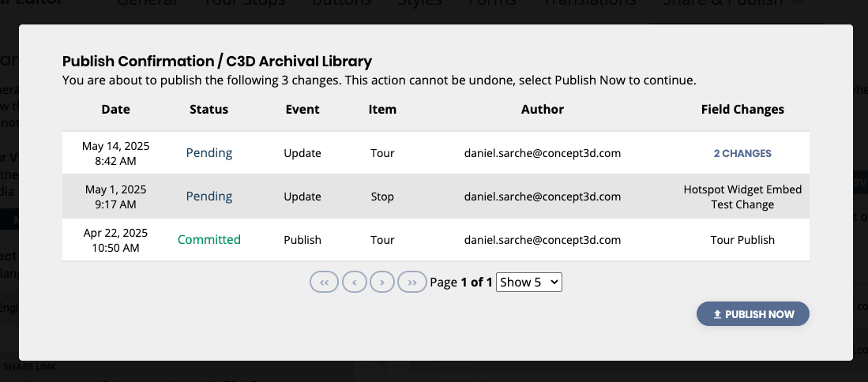Click the Status column header
Viewport: 868px width, 382px height.
click(209, 110)
